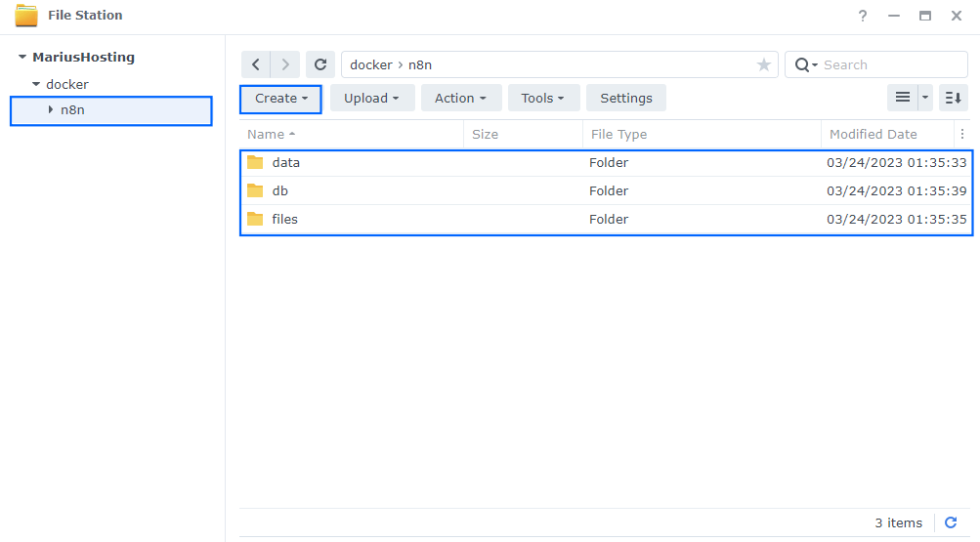
Task: Select the files folder name
Action: click(x=284, y=219)
